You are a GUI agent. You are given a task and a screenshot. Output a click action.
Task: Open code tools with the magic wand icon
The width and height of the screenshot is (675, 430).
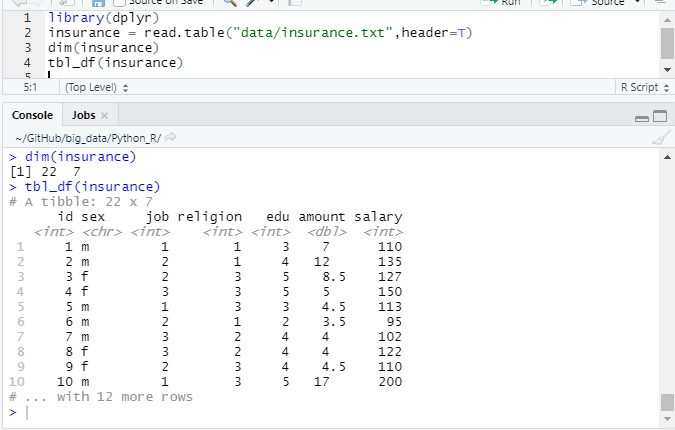[x=253, y=2]
